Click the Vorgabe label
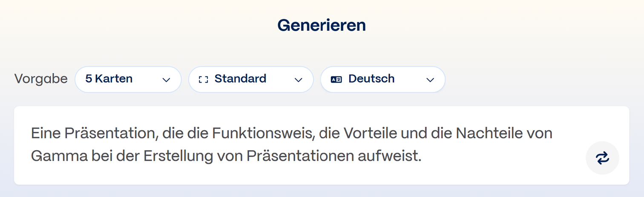Image resolution: width=644 pixels, height=197 pixels. 41,79
